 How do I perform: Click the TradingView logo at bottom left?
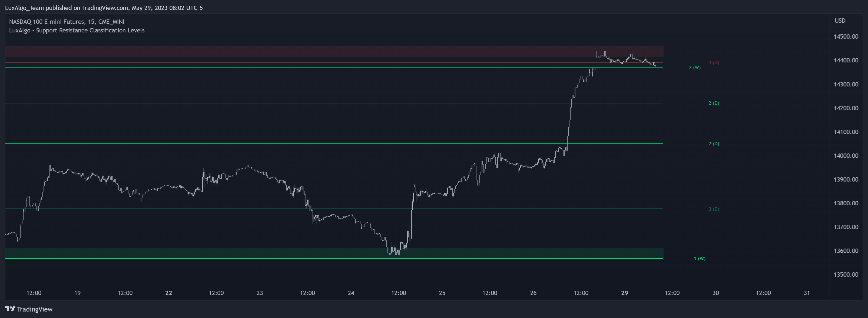tap(29, 309)
